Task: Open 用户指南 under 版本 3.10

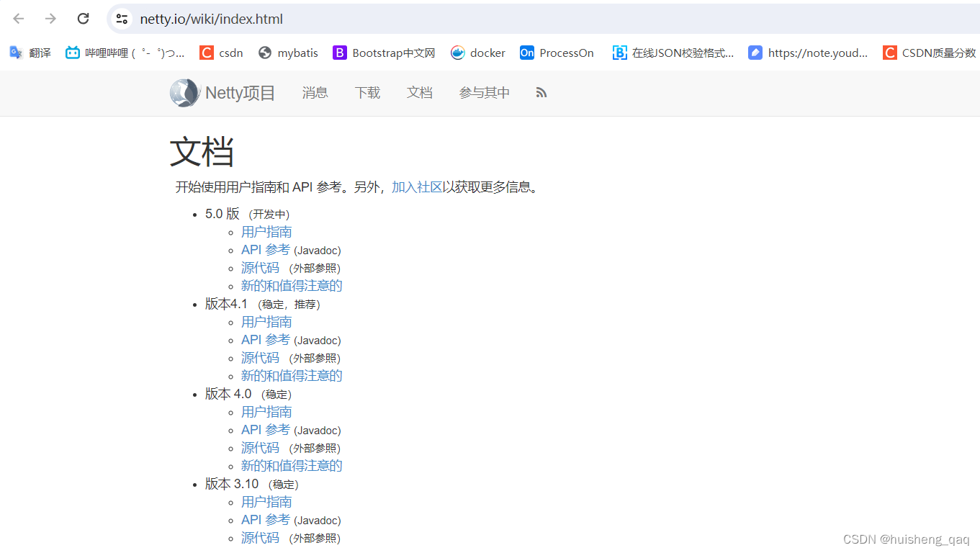Action: pos(266,502)
